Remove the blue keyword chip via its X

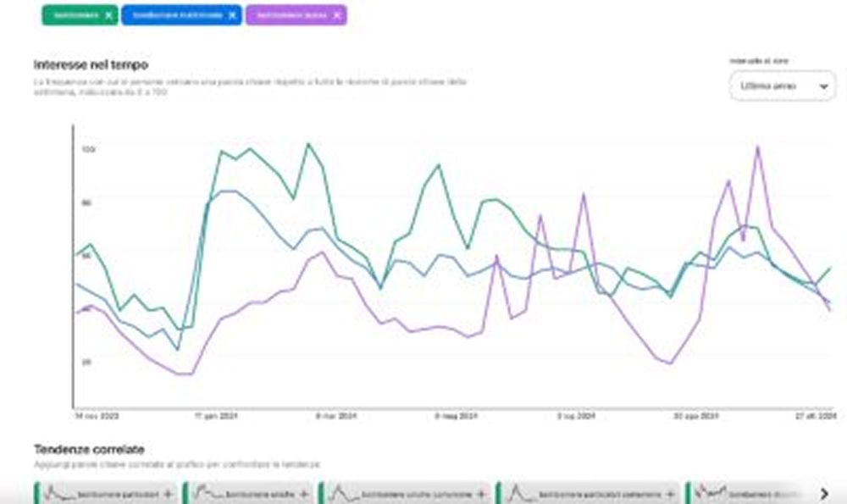pyautogui.click(x=232, y=15)
